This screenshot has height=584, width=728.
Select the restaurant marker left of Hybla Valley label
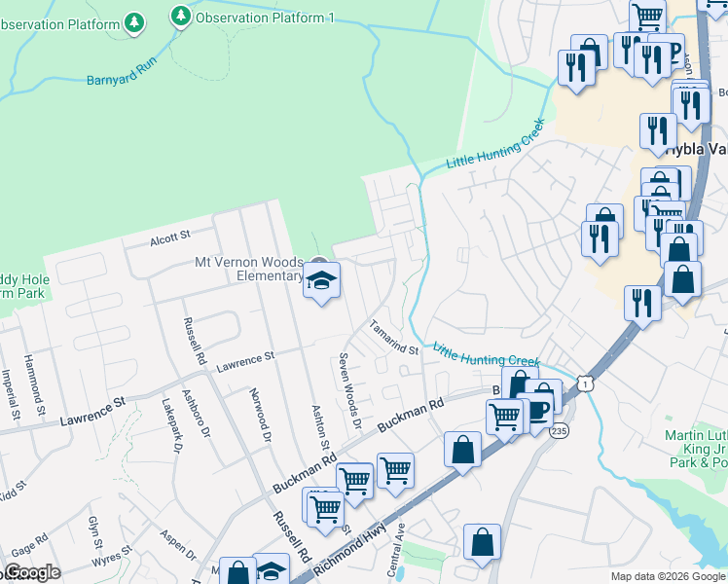tap(658, 134)
